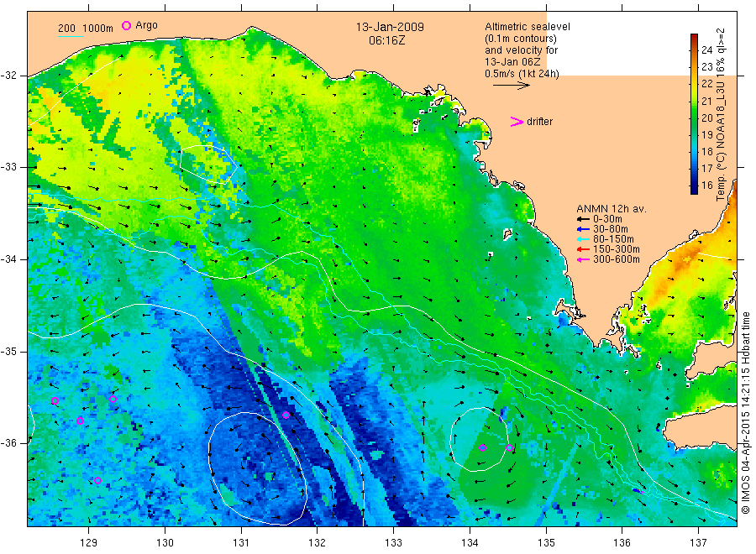Click the longitude axis label 130
756x554 pixels.
tap(165, 543)
